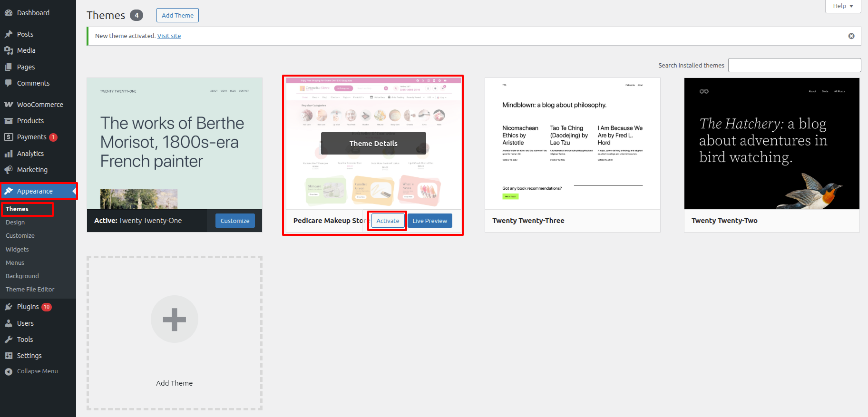Viewport: 868px width, 417px height.
Task: Click Live Preview for Pedicare theme
Action: [429, 221]
